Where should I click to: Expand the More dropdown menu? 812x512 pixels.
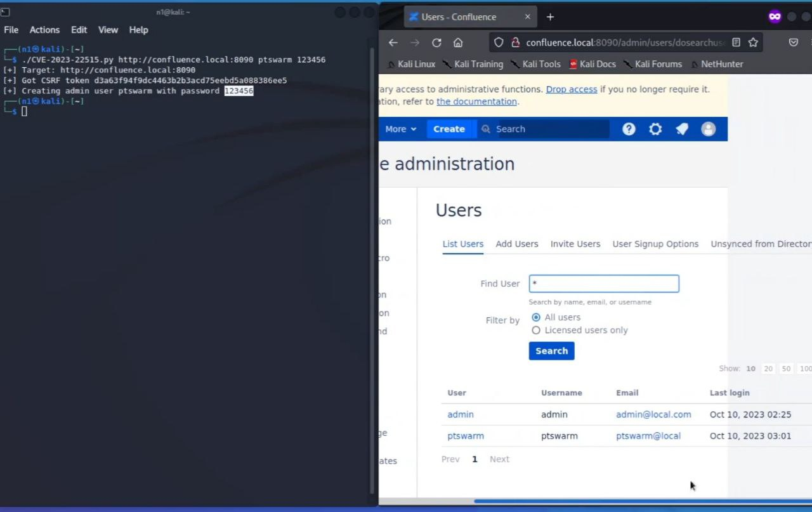click(x=401, y=129)
